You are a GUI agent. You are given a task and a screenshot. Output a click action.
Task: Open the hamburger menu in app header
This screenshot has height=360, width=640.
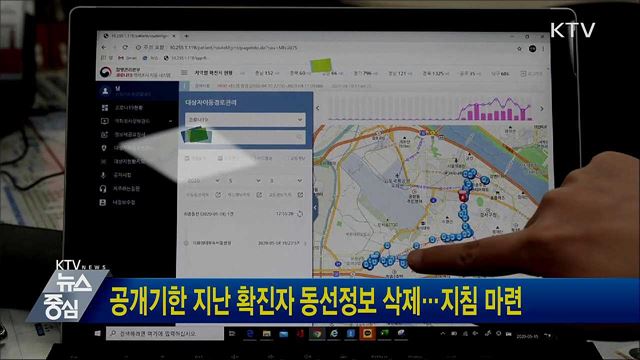184,73
